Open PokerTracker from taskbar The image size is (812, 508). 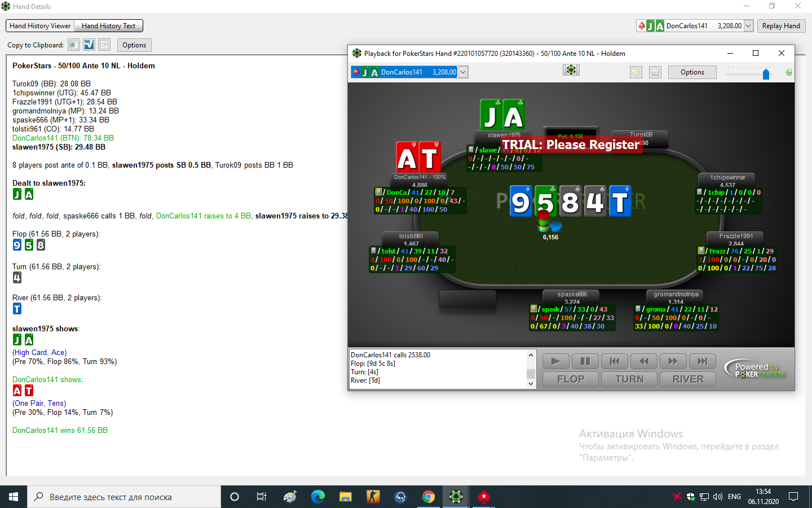(x=456, y=497)
